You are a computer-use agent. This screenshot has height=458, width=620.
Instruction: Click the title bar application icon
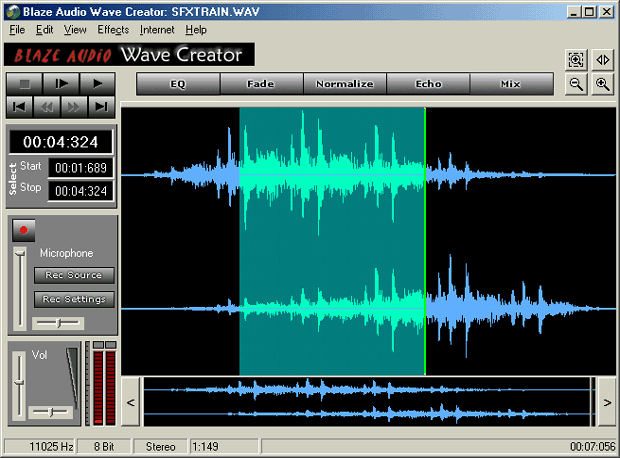point(13,12)
